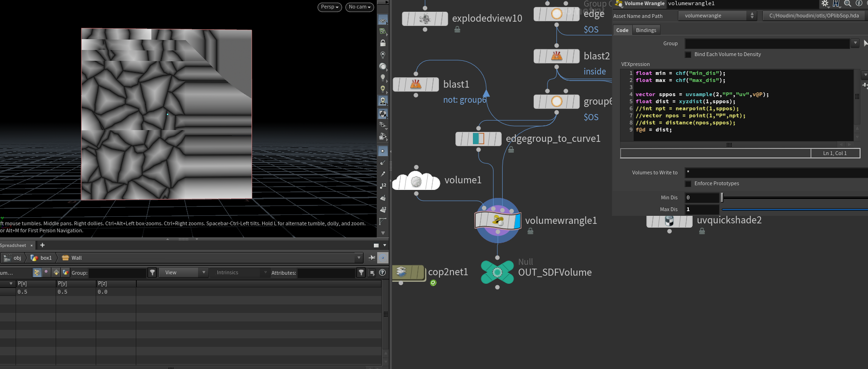Click the magnifier search icon in parameter header

tap(847, 4)
